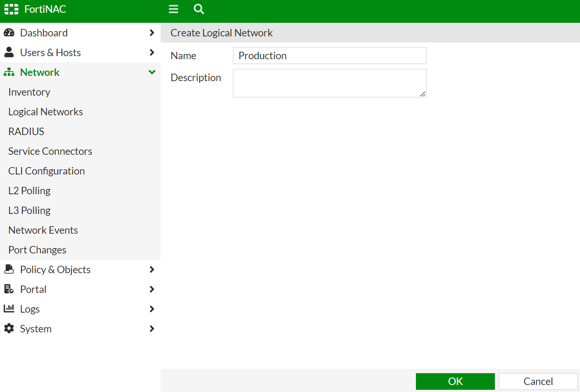Click the FortiNAC logo icon
The width and height of the screenshot is (580, 392).
tap(11, 9)
